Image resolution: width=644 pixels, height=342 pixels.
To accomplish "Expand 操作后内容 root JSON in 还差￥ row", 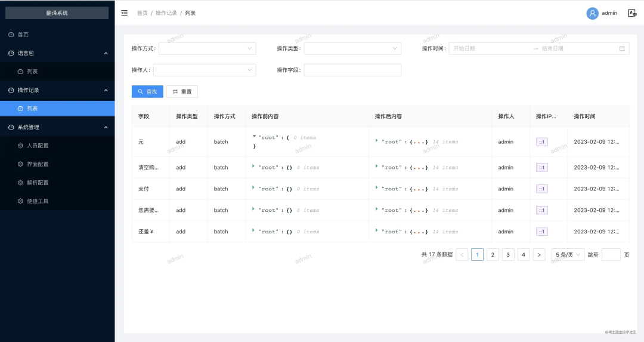I will pos(377,230).
